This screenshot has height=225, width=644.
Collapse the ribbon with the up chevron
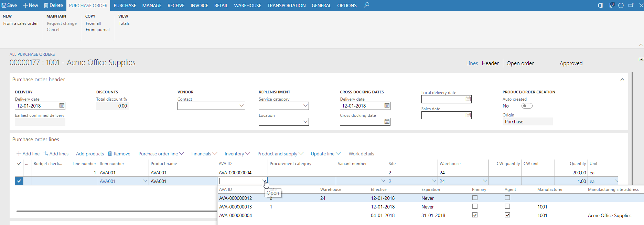(x=641, y=45)
